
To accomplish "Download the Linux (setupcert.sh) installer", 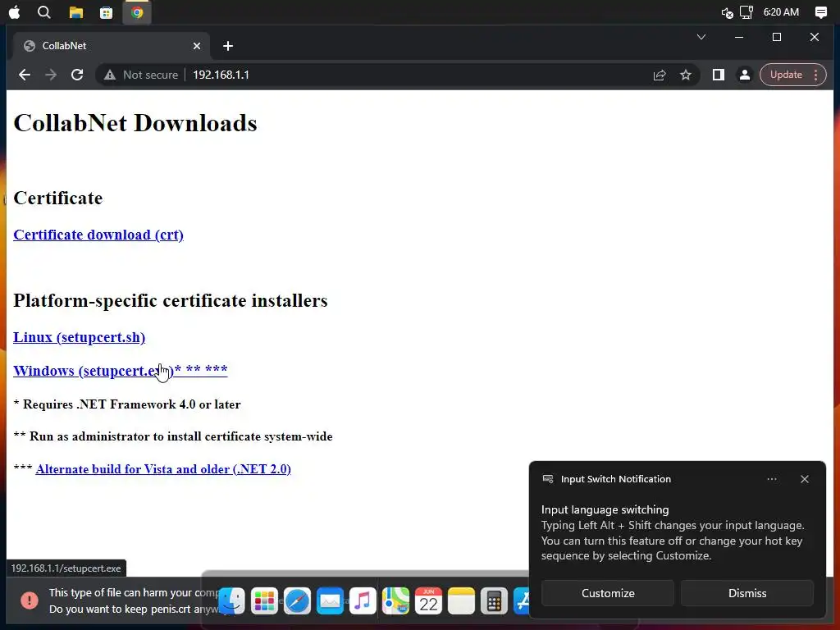I will coord(80,337).
